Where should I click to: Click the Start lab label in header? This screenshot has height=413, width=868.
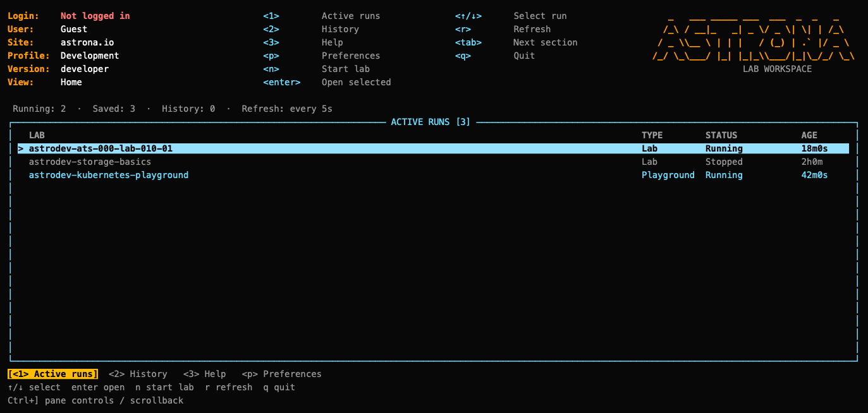(x=346, y=69)
